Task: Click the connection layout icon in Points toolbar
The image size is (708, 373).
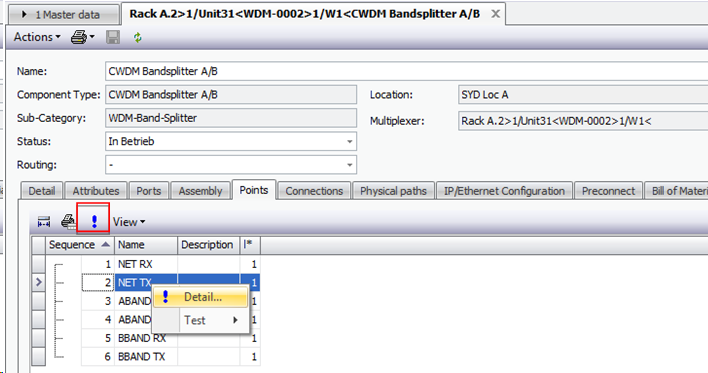Action: pyautogui.click(x=44, y=222)
